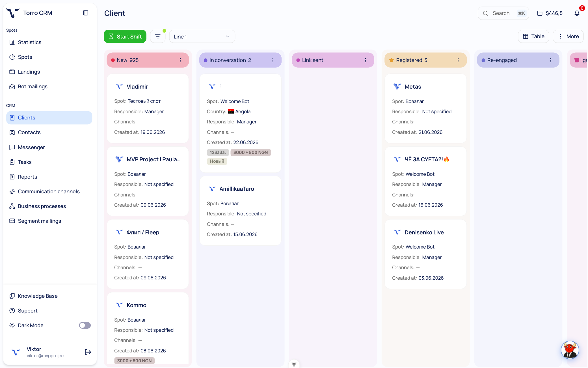Open the Line 1 dropdown
The width and height of the screenshot is (588, 368).
click(x=202, y=37)
